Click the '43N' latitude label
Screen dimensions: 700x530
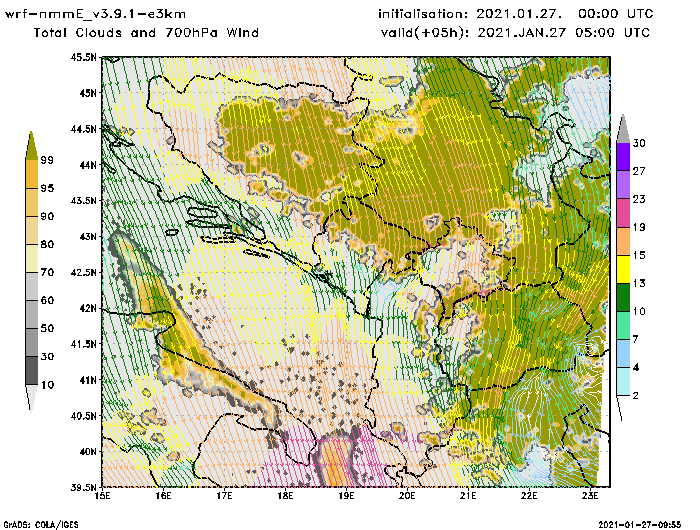(88, 236)
